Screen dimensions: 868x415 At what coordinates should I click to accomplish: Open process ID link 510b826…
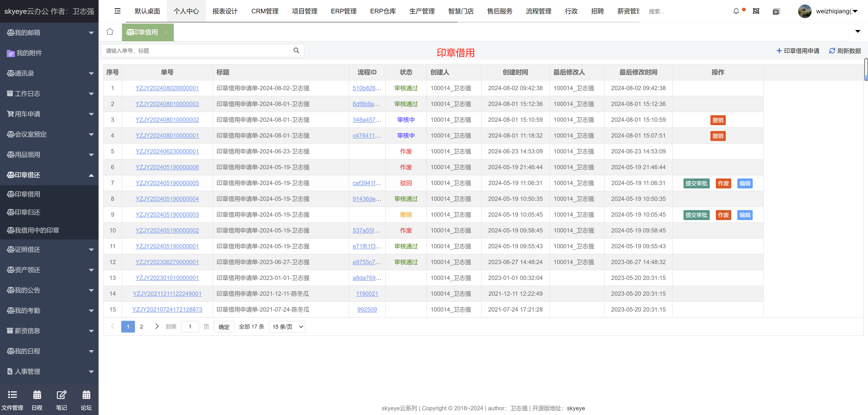[x=367, y=88]
